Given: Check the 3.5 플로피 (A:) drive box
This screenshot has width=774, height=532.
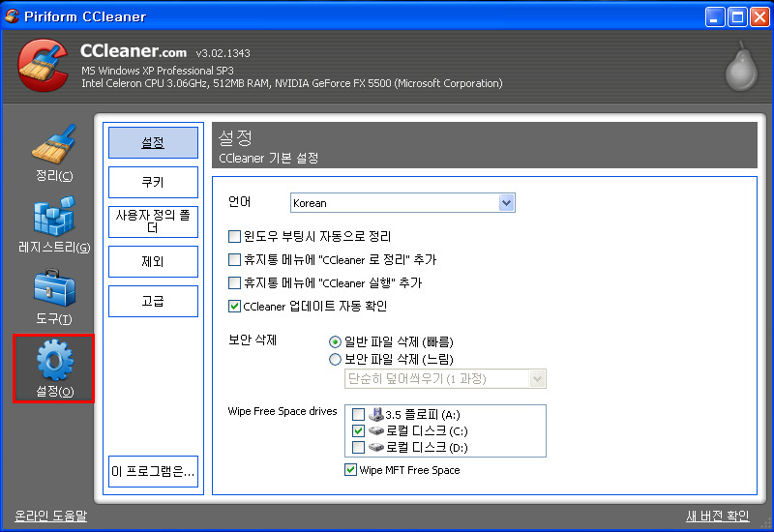Looking at the screenshot, I should (x=358, y=414).
